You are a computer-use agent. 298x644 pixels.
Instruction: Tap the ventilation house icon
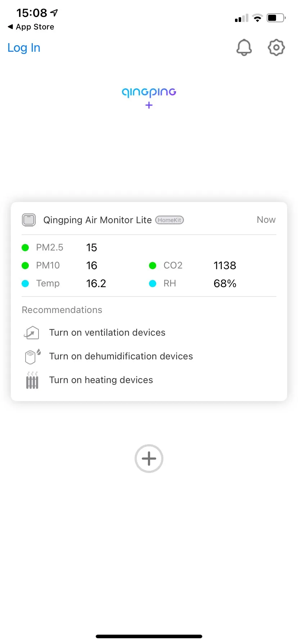(32, 332)
